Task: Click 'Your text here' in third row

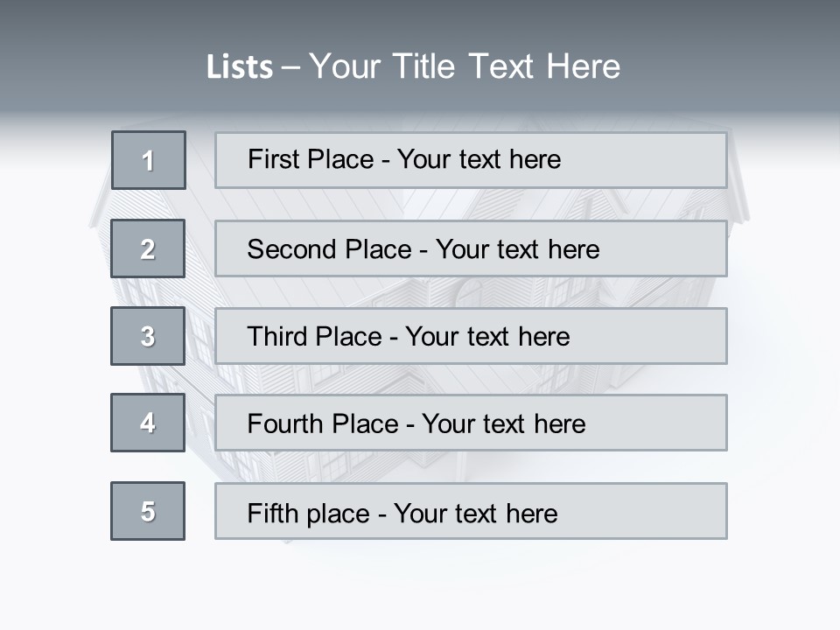Action: pyautogui.click(x=487, y=337)
